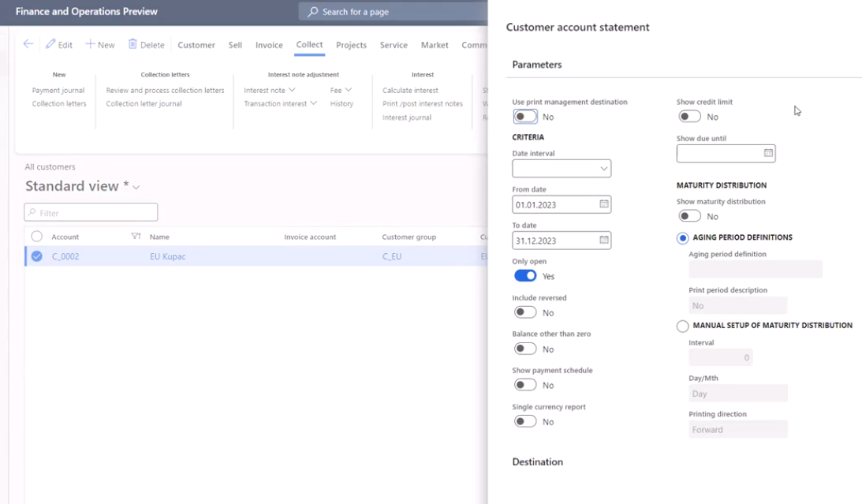This screenshot has height=504, width=862.
Task: Click the Aging period definition field
Action: [x=756, y=269]
